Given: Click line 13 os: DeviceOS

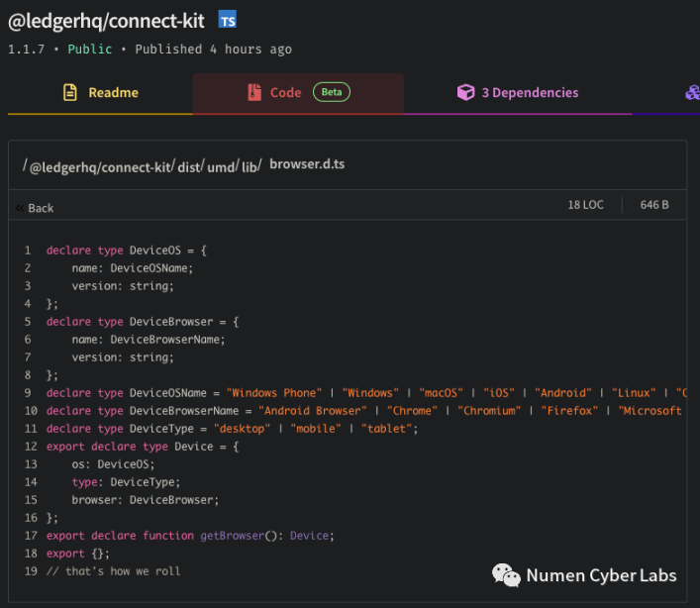Looking at the screenshot, I should 113,464.
